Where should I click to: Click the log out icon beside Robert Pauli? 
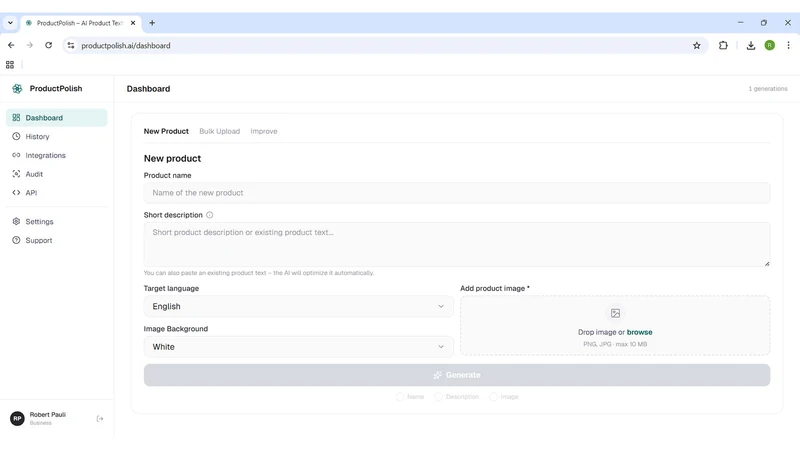[x=100, y=419]
